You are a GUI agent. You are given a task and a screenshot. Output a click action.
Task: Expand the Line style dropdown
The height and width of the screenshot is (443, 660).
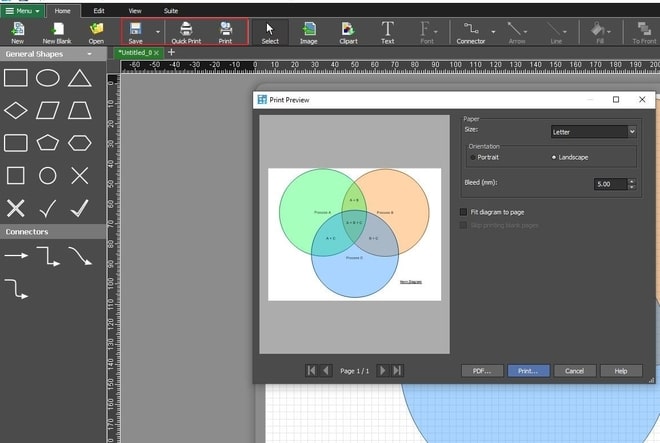tap(565, 32)
